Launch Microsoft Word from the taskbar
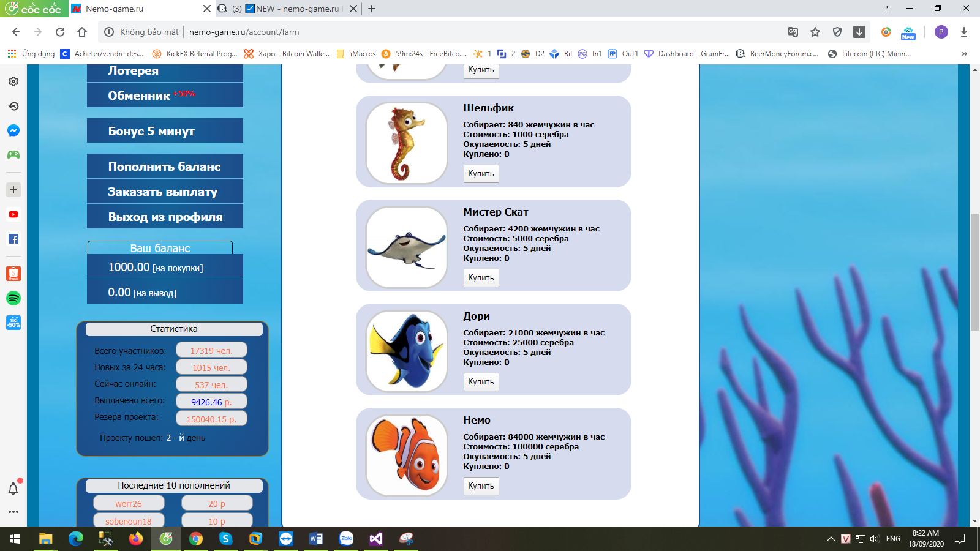 [316, 539]
